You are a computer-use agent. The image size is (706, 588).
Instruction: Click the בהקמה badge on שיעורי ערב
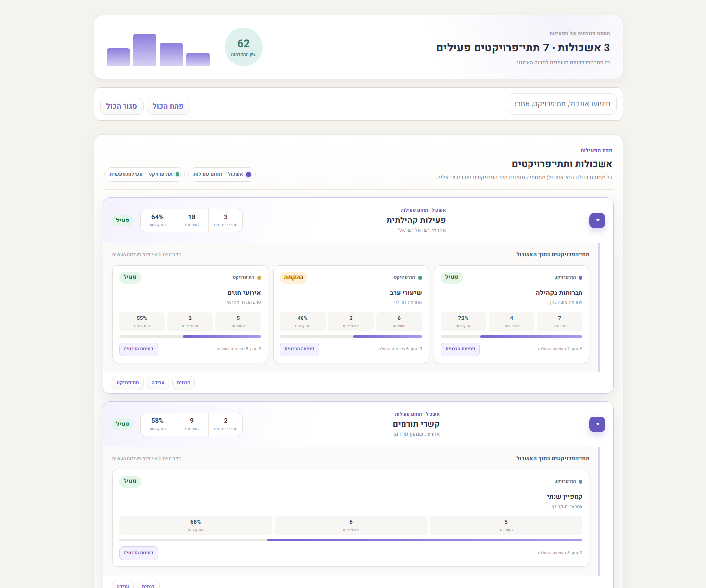(294, 278)
